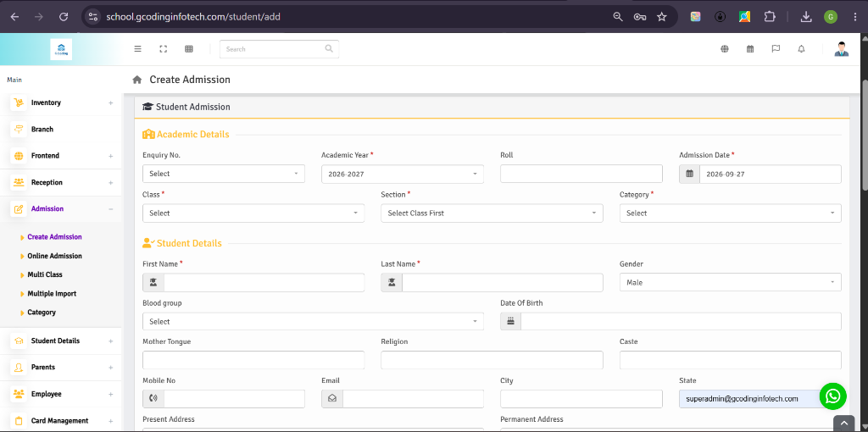Click calendar icon next to Admission Date
The width and height of the screenshot is (868, 432).
689,174
